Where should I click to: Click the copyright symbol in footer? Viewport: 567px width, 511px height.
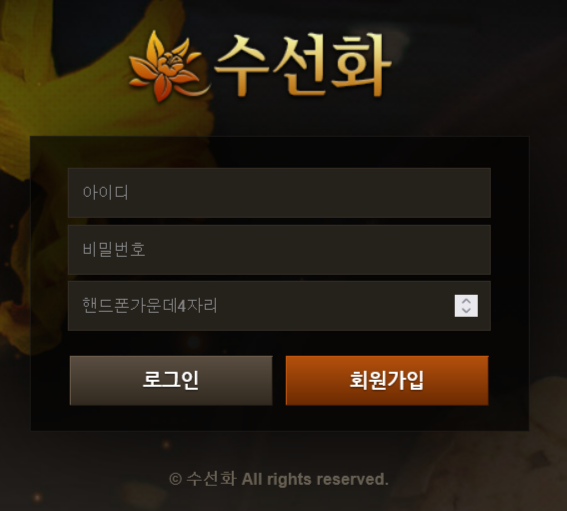tap(175, 480)
